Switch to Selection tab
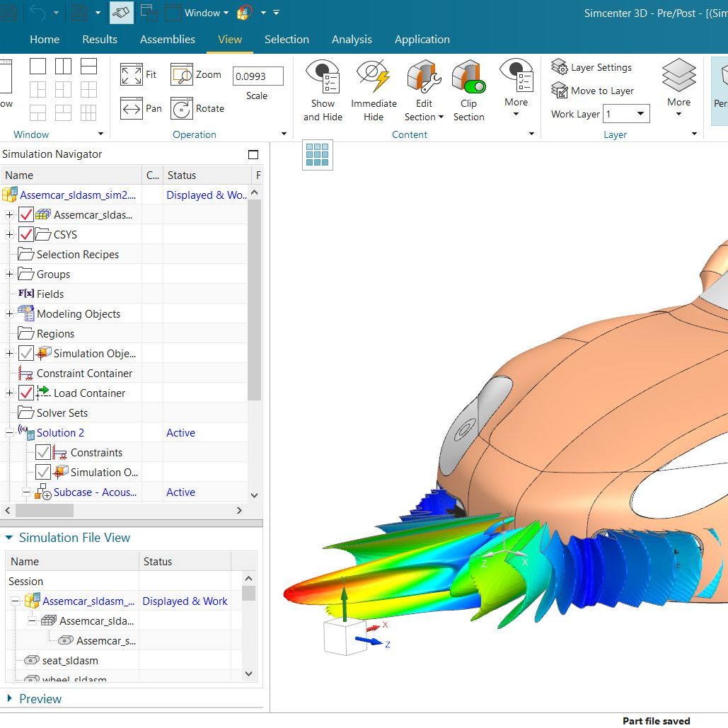Image resolution: width=728 pixels, height=728 pixels. pos(287,40)
